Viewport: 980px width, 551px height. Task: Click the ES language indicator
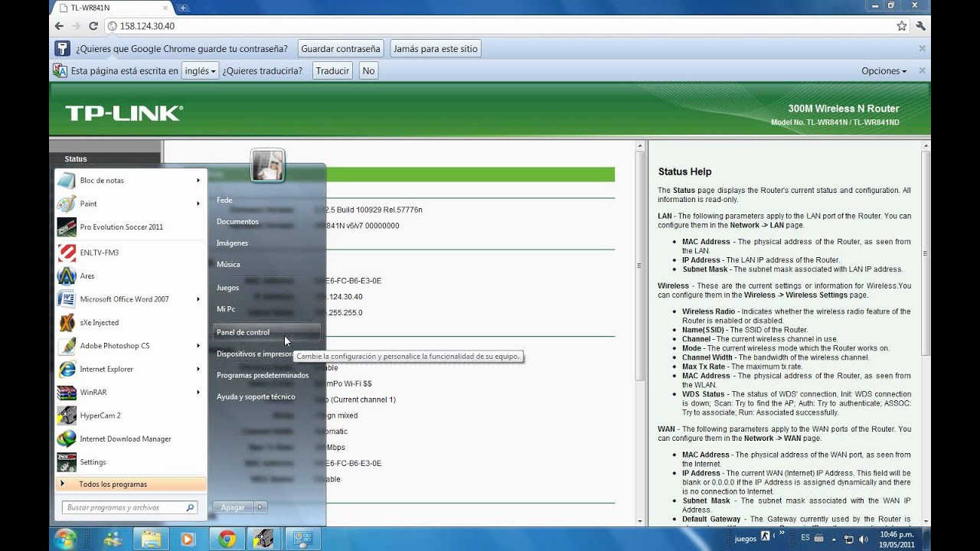click(805, 538)
